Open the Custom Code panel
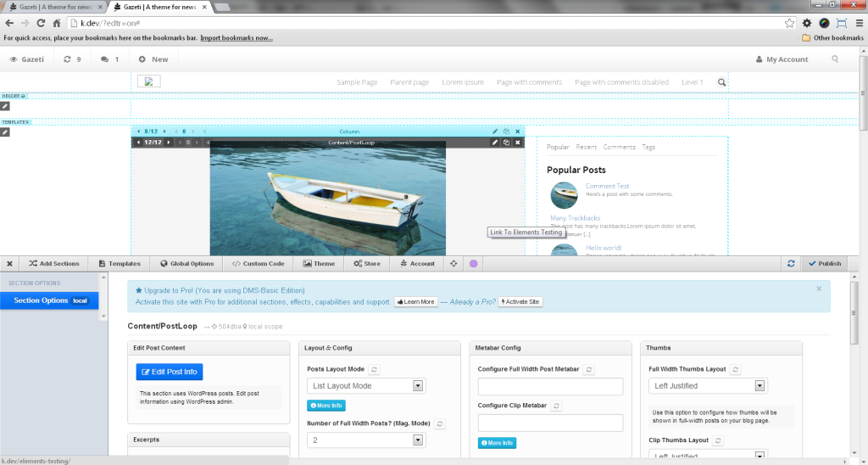Screen dimensions: 868x465 pos(258,264)
